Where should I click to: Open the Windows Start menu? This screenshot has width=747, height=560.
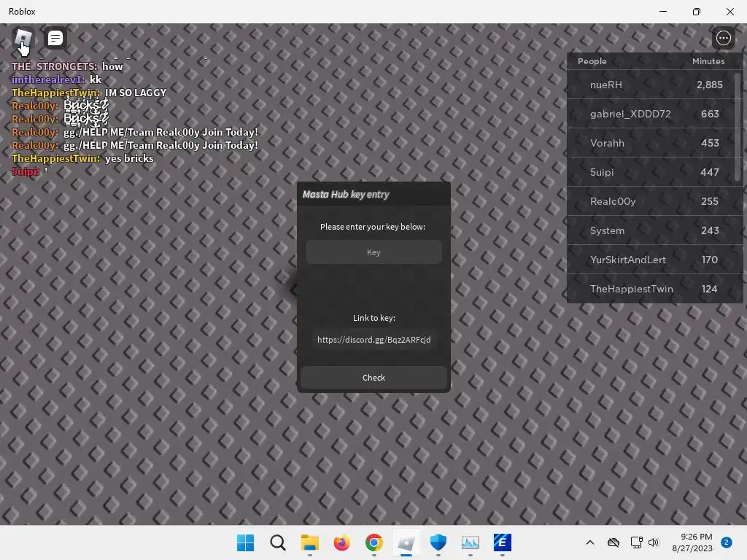tap(245, 542)
